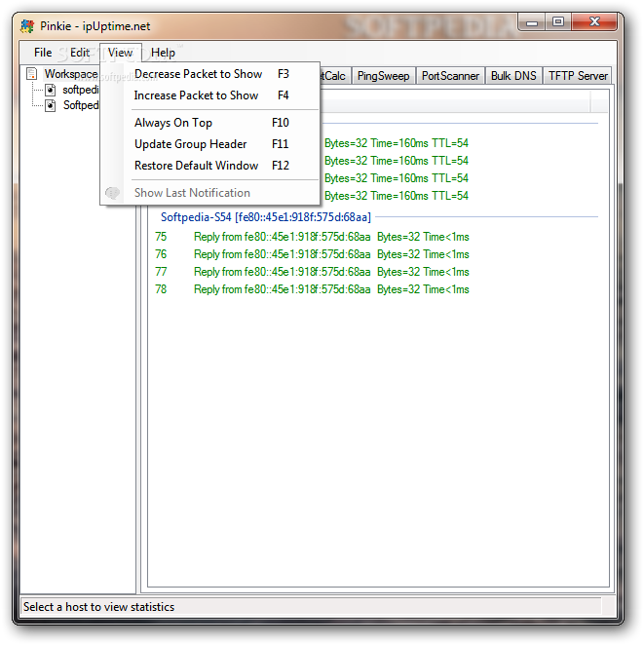Image resolution: width=644 pixels, height=645 pixels.
Task: Select the Workspace tree node
Action: point(71,74)
